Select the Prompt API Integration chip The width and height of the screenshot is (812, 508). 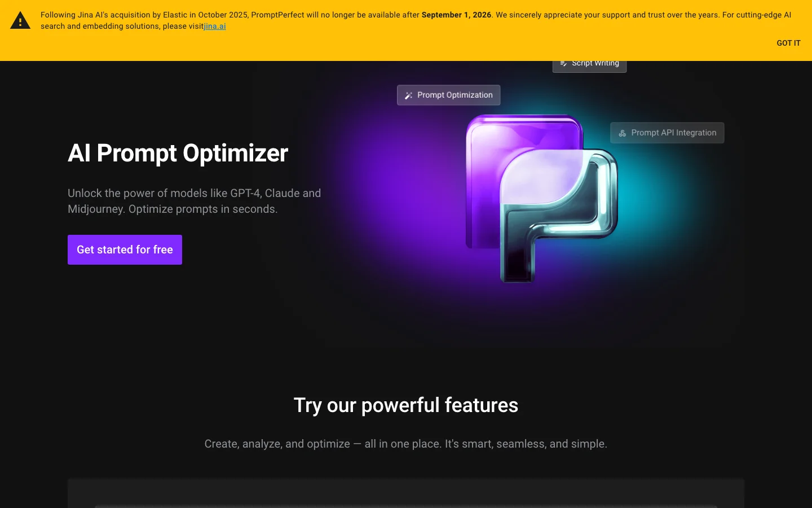click(667, 133)
